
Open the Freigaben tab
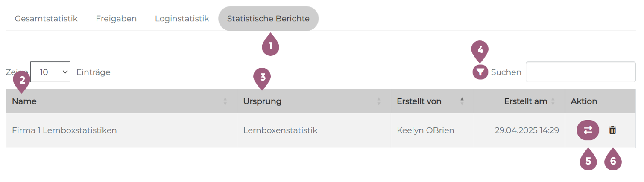(116, 19)
